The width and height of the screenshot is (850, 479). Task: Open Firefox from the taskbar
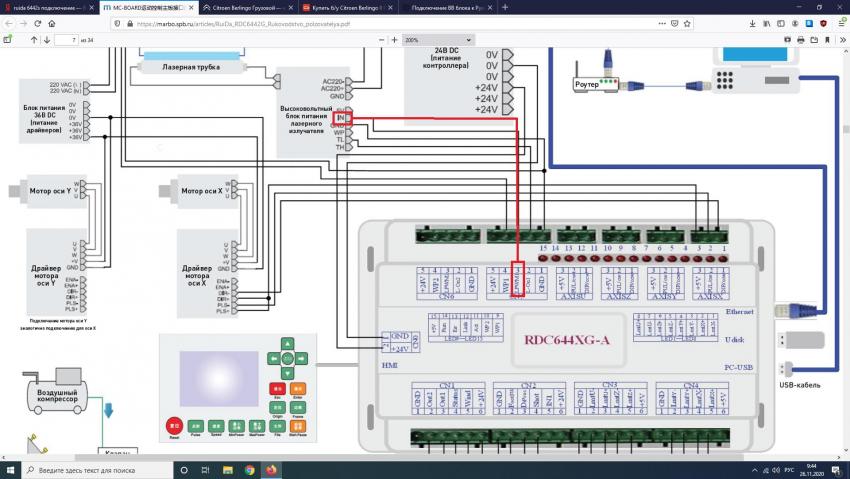coord(270,469)
